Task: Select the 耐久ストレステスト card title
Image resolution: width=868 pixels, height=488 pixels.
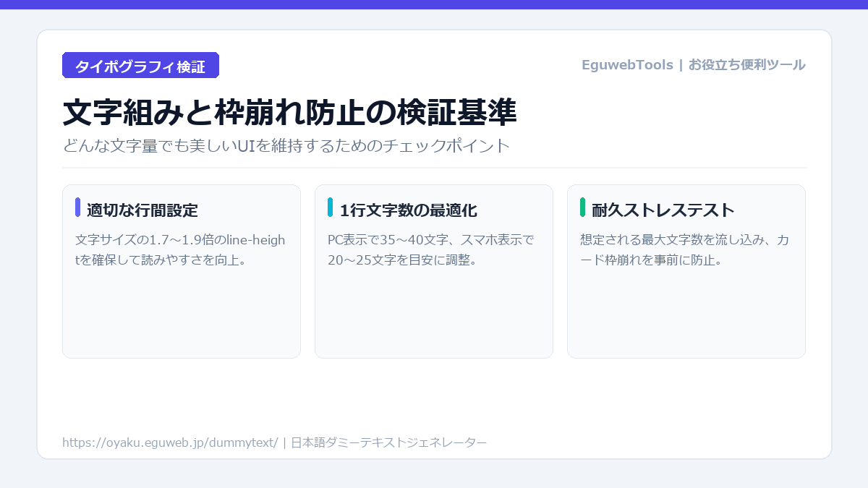Action: (663, 210)
